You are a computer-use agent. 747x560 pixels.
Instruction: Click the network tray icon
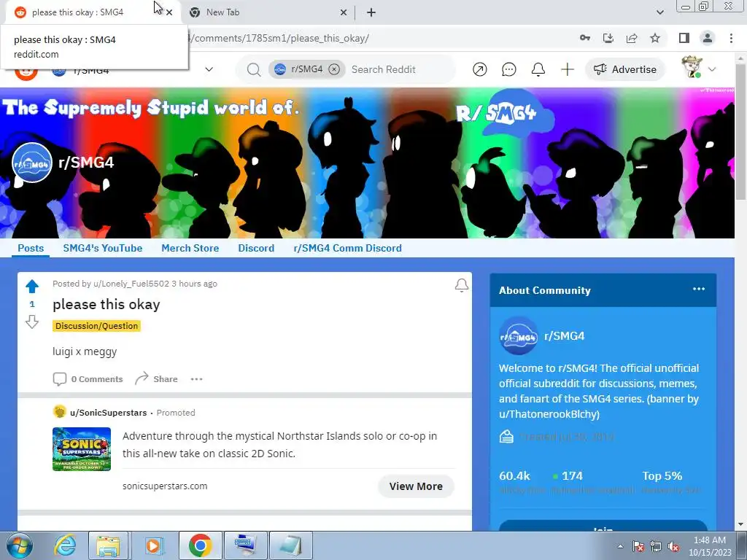tap(656, 547)
